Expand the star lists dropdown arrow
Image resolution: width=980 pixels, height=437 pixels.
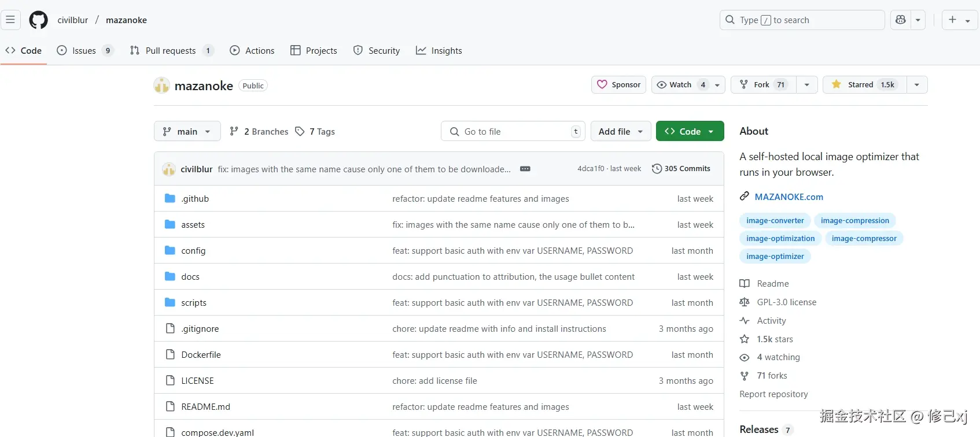917,84
